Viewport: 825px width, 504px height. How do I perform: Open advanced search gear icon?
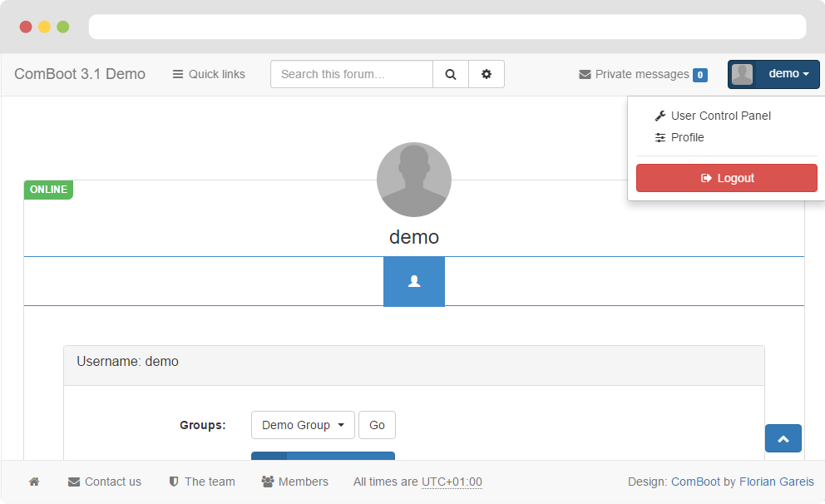487,74
